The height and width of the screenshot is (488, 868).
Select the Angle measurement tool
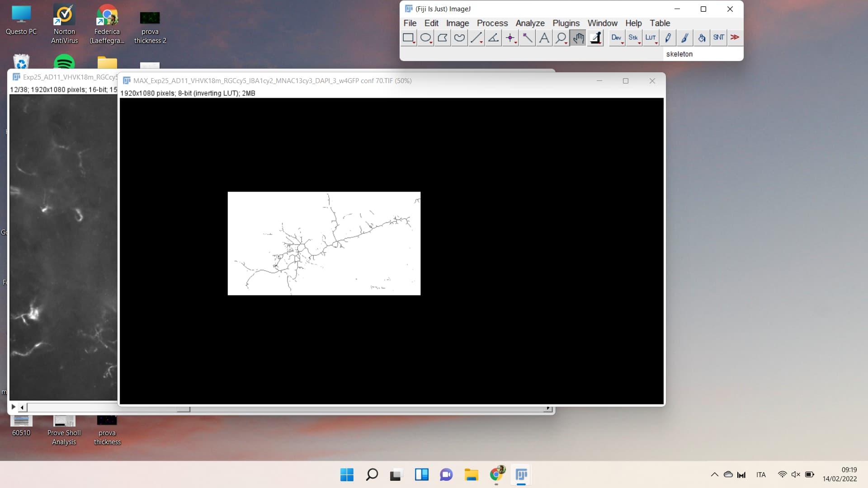(x=493, y=38)
